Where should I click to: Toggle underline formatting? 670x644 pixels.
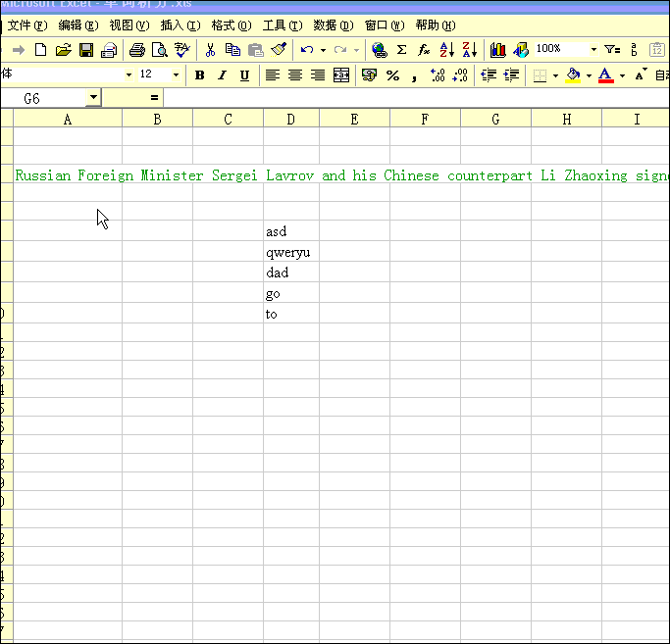coord(244,75)
